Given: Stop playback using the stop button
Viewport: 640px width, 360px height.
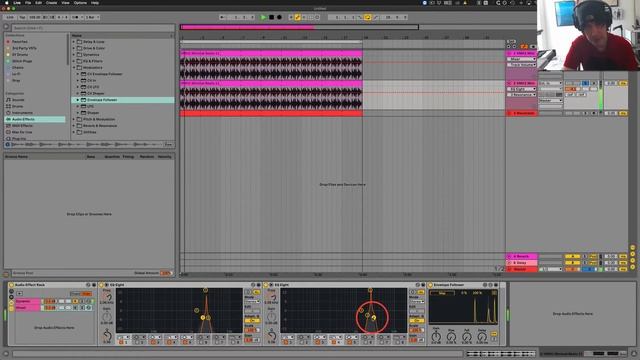Looking at the screenshot, I should (271, 18).
